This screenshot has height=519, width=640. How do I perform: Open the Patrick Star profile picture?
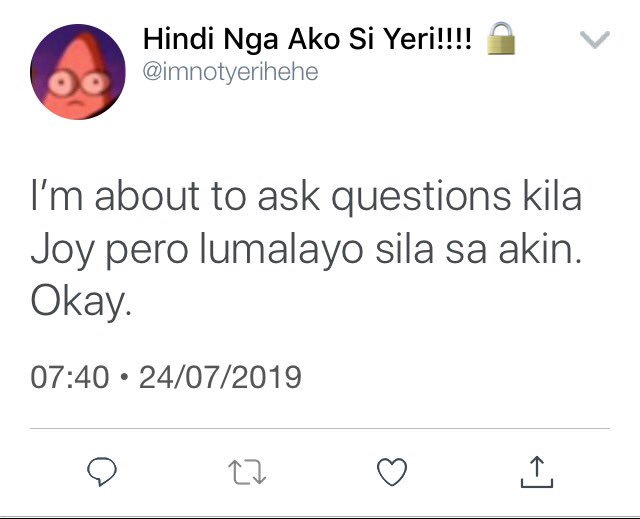pos(78,72)
